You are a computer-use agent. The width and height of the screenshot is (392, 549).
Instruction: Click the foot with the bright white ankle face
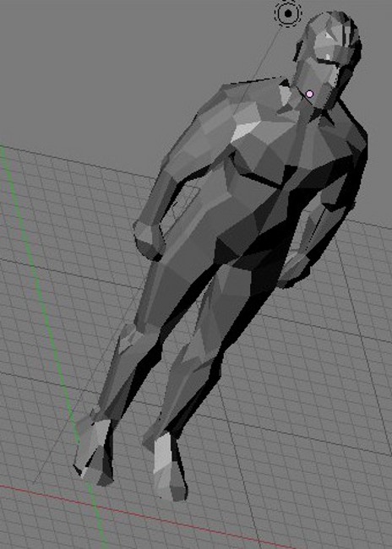(x=169, y=467)
